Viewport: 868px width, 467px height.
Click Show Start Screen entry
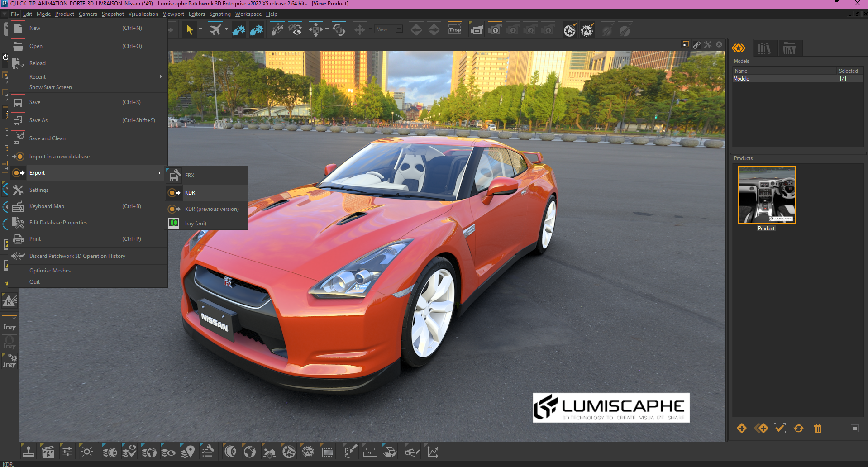(x=89, y=87)
